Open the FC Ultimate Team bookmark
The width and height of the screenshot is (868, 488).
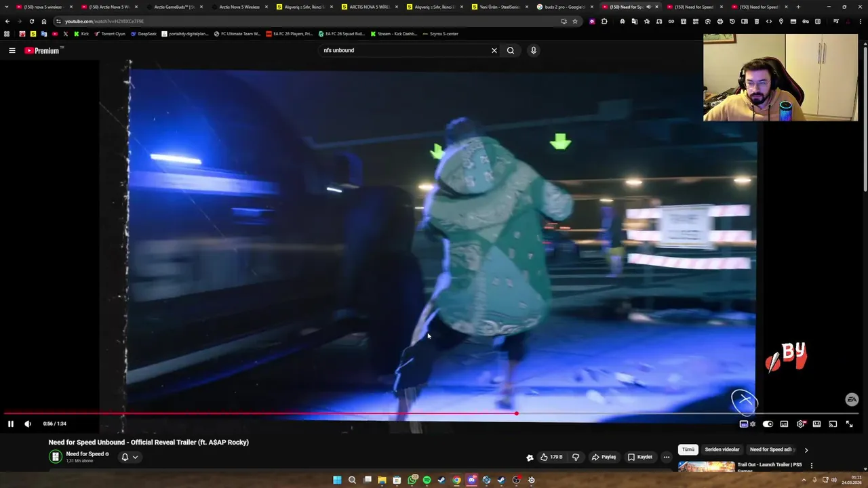tap(237, 33)
